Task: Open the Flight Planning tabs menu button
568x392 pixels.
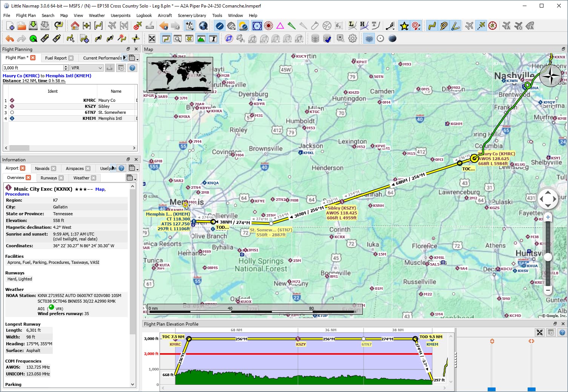Action: 134,58
